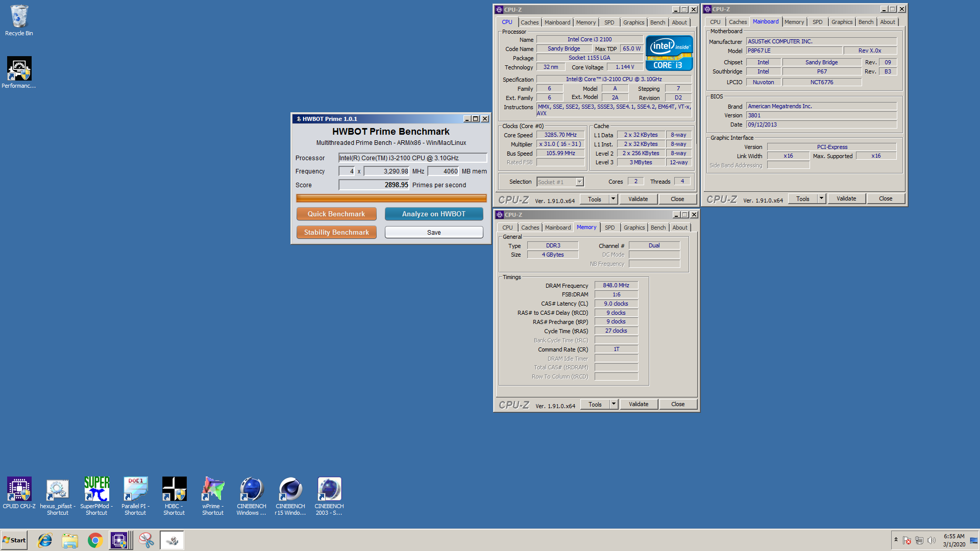
Task: Click Tools button in Memory window
Action: 595,405
